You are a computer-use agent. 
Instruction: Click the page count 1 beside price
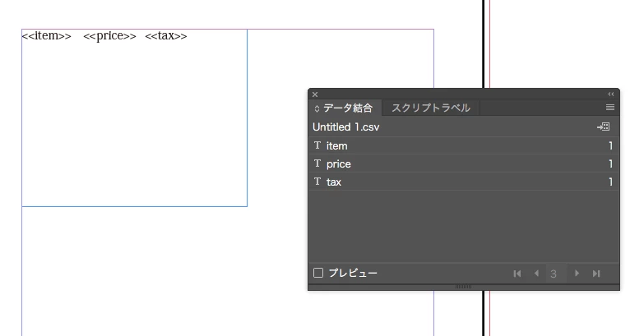click(611, 163)
